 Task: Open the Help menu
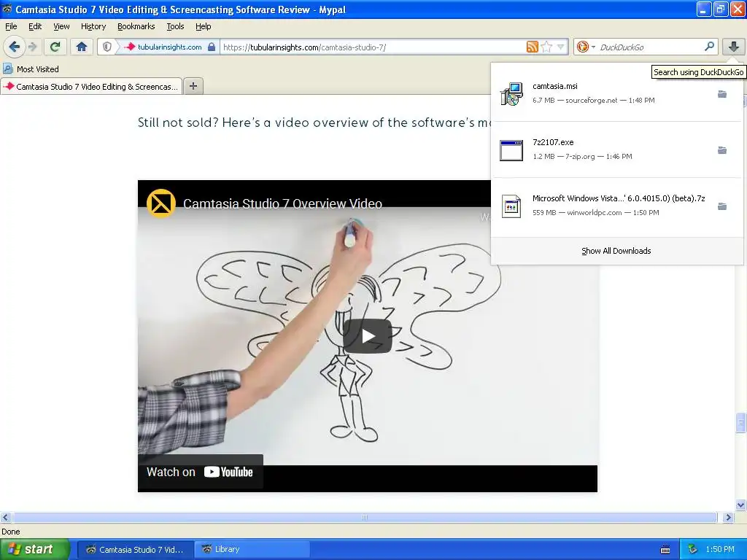coord(204,26)
